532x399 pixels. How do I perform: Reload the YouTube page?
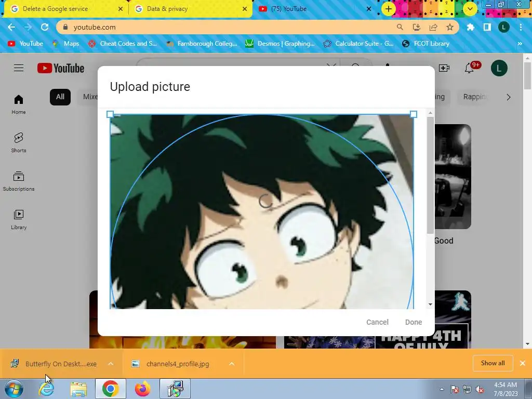(x=45, y=27)
